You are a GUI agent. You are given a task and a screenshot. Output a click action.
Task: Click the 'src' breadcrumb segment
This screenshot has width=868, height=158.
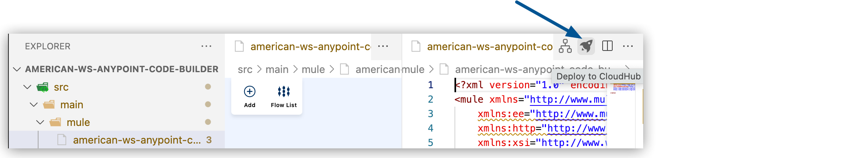245,69
